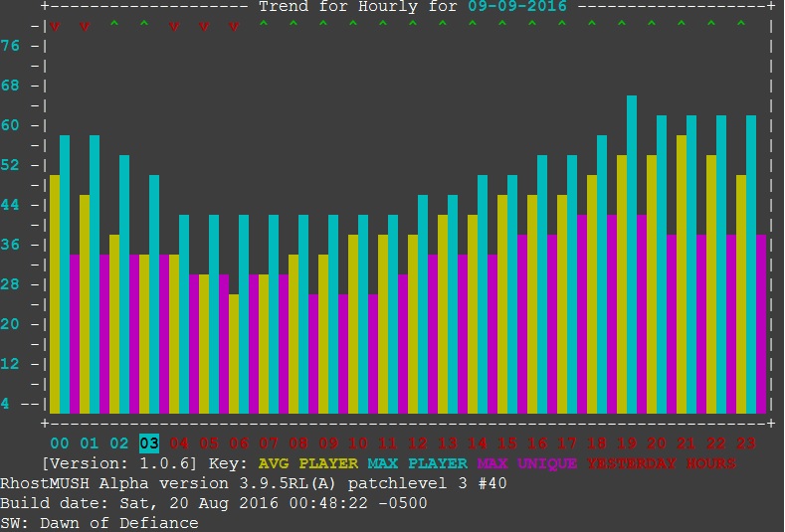Select red hour label 04
Screen dimensions: 785x532
tap(179, 443)
